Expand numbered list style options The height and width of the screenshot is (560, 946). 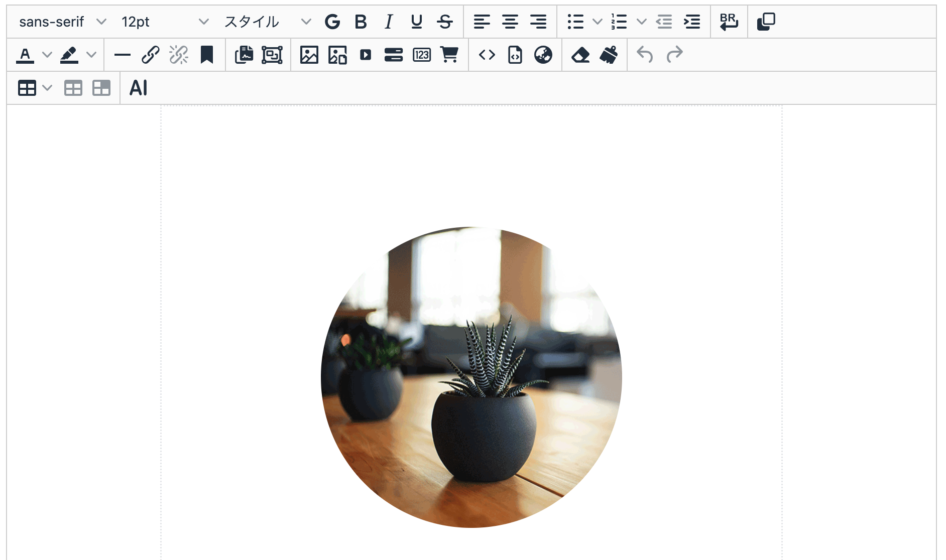tap(642, 22)
